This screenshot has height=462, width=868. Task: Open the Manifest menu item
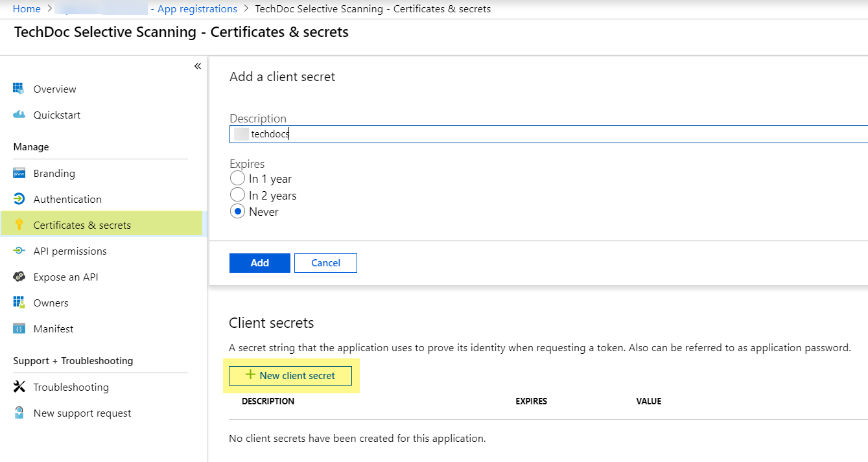pos(53,329)
